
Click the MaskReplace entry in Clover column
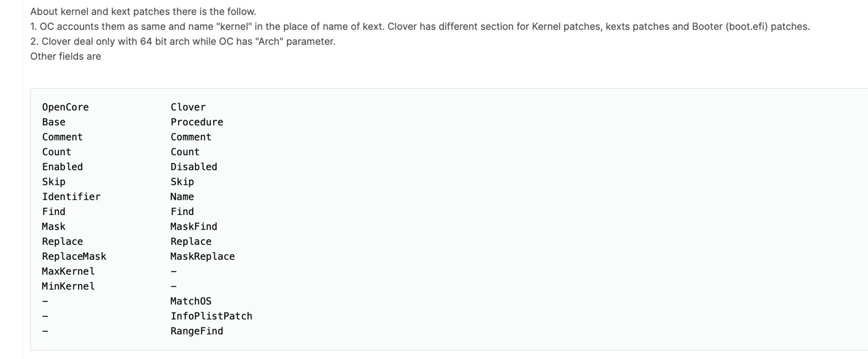click(202, 256)
